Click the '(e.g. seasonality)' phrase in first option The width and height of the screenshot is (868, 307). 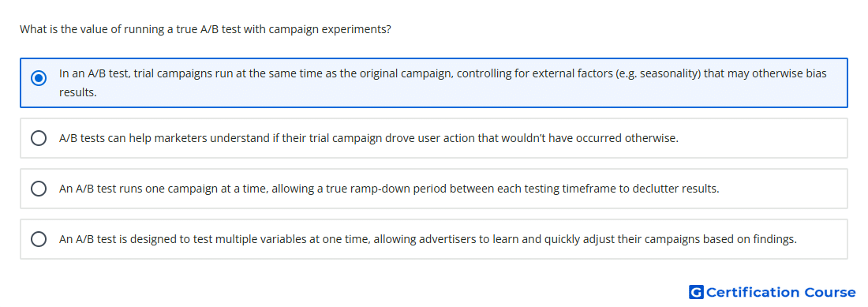click(658, 73)
